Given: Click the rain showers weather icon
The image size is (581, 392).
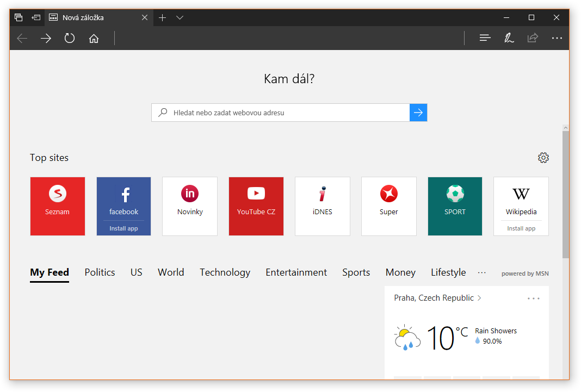Looking at the screenshot, I should point(407,337).
